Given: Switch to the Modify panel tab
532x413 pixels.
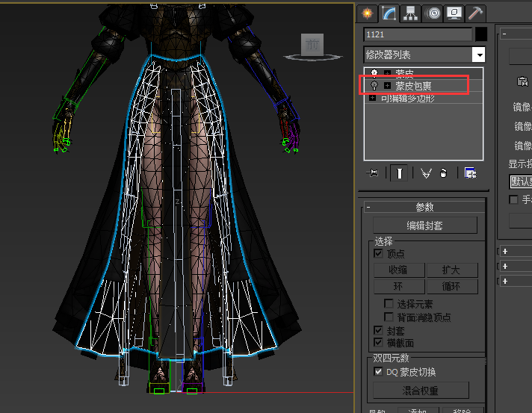Looking at the screenshot, I should pyautogui.click(x=389, y=13).
